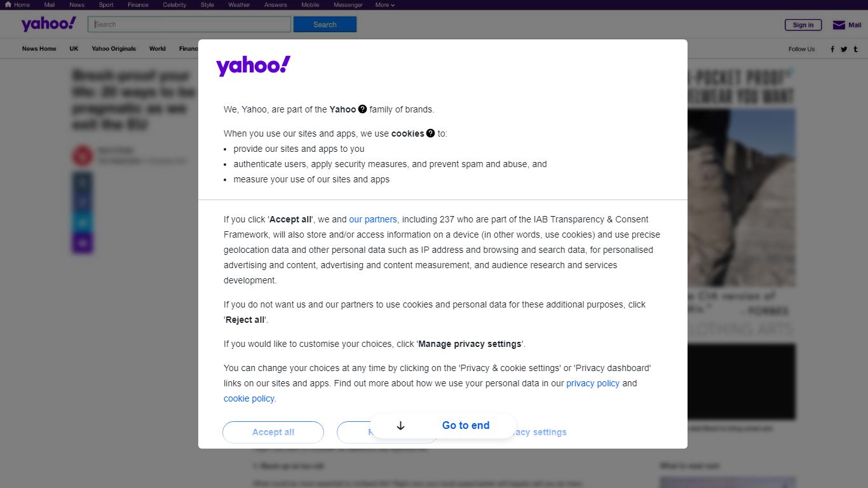
Task: Click the Twitter follow icon in header
Action: point(844,49)
